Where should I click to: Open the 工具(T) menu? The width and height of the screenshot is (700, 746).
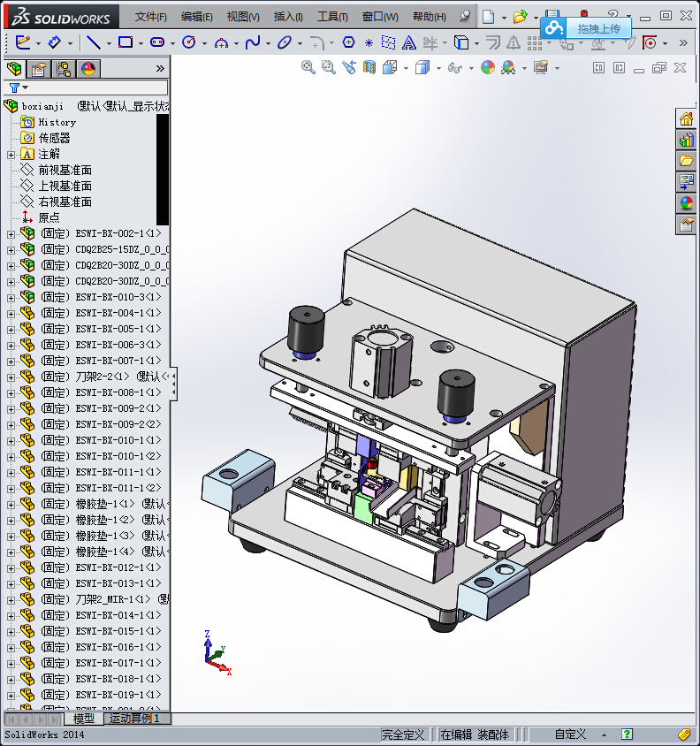(x=332, y=17)
